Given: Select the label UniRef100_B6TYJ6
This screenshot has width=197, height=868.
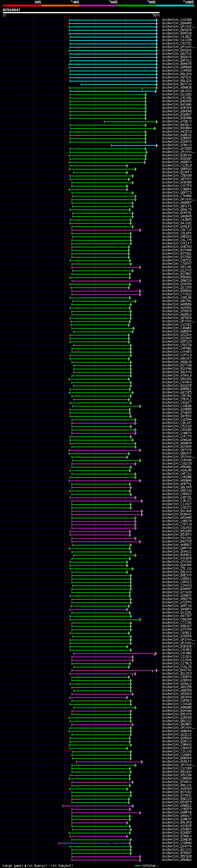Looking at the screenshot, I should 177,84.
